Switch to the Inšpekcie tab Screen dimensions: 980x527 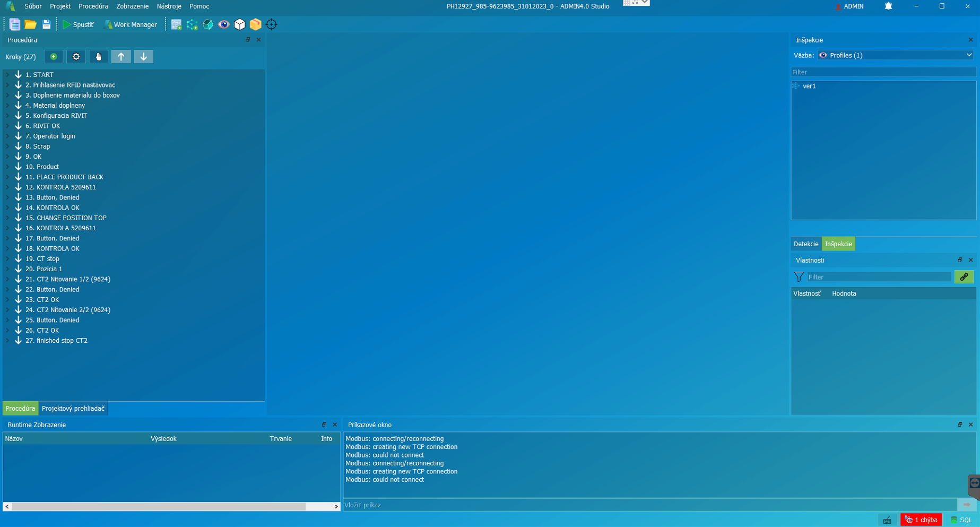pyautogui.click(x=838, y=244)
